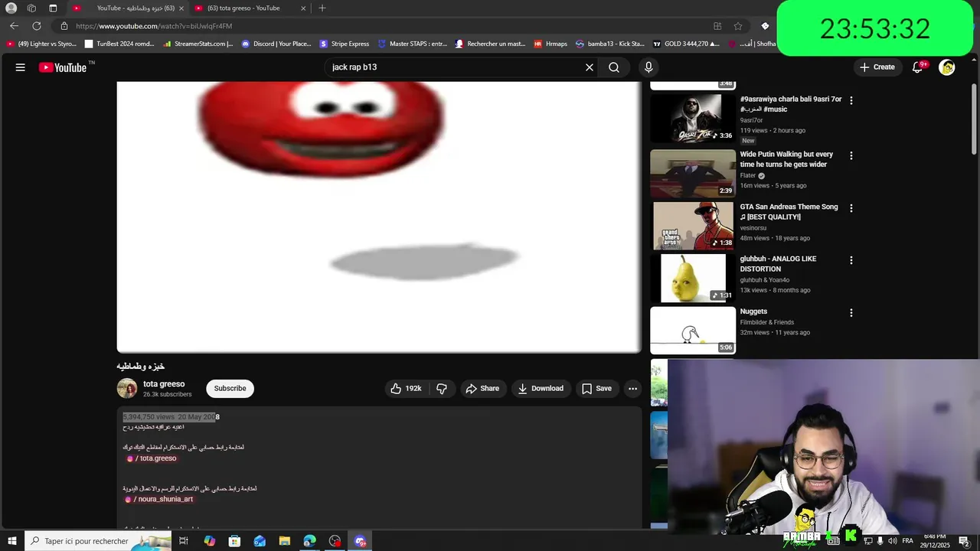The image size is (980, 551).
Task: Open the Hrmaps bookmark
Action: pos(550,44)
